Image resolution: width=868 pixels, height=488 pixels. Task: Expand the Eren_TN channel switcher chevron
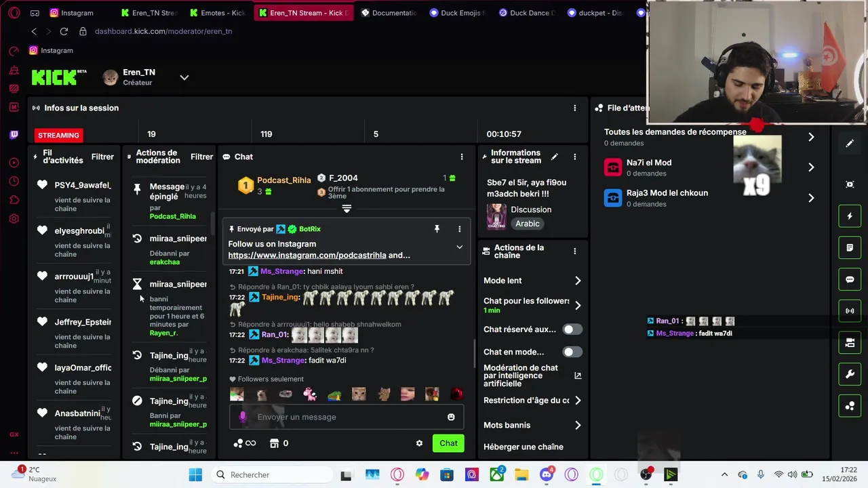[184, 78]
